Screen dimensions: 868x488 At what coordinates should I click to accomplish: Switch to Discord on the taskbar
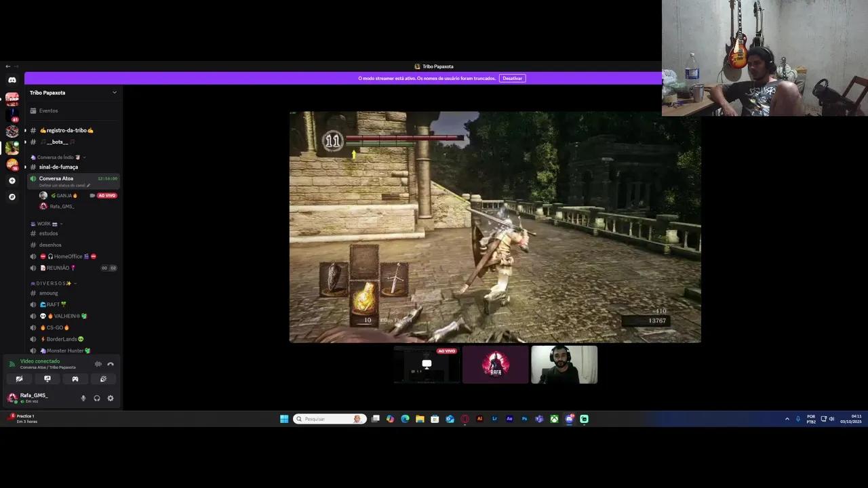(x=569, y=419)
